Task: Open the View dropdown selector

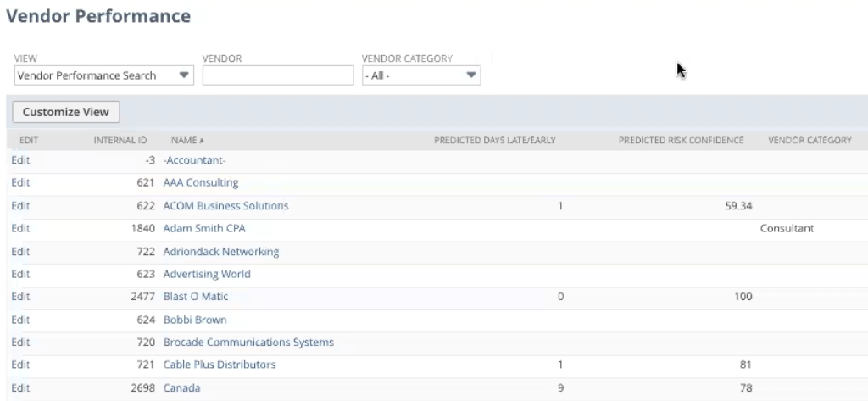Action: pos(104,75)
